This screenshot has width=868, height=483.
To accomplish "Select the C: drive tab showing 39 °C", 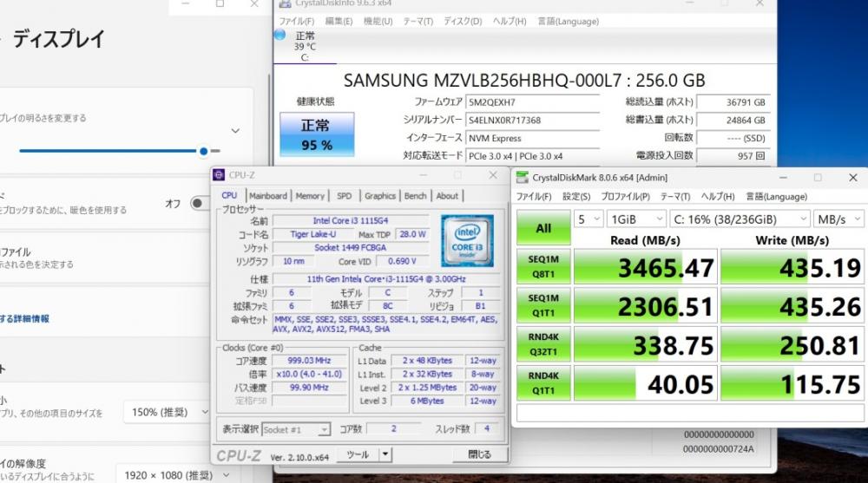I will pos(305,47).
